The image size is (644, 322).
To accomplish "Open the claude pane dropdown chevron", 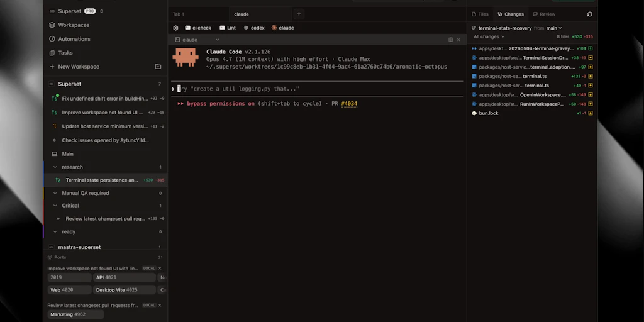I will (217, 40).
